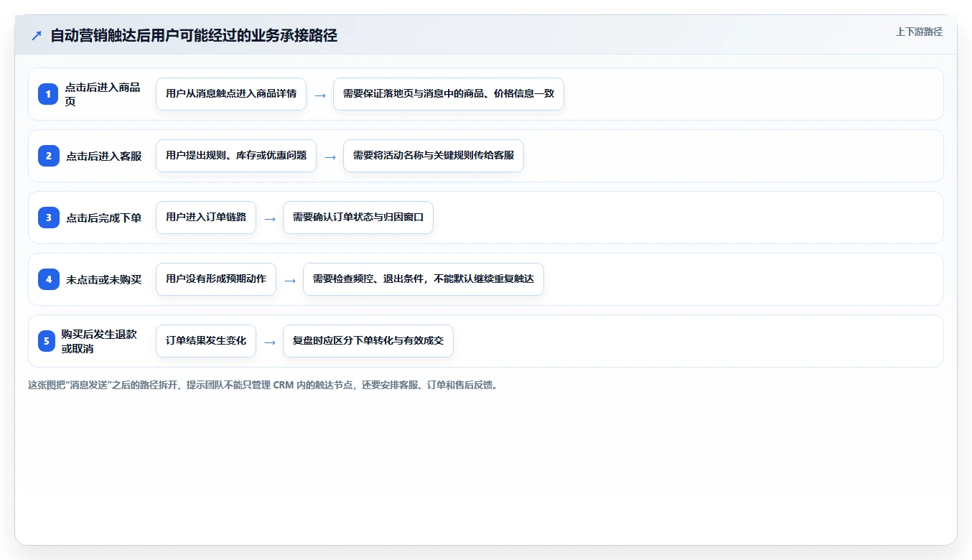972x560 pixels.
Task: Click the 点击后进入客服 row label
Action: [104, 157]
